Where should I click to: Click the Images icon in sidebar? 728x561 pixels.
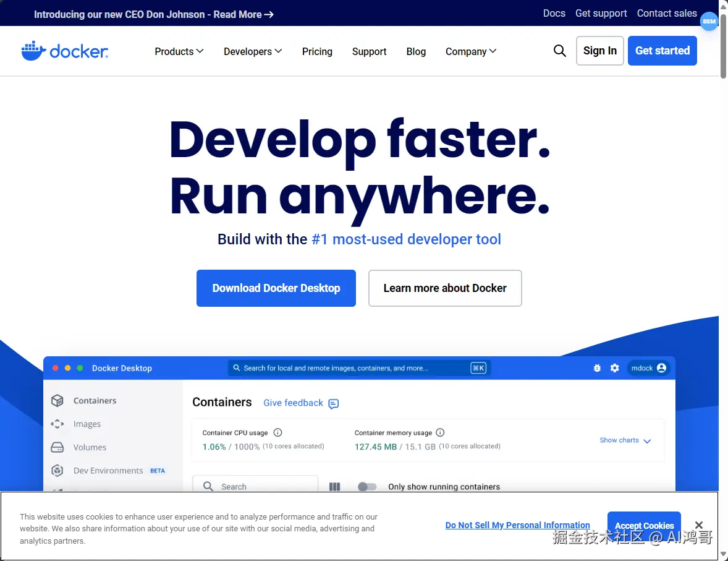[x=57, y=424]
